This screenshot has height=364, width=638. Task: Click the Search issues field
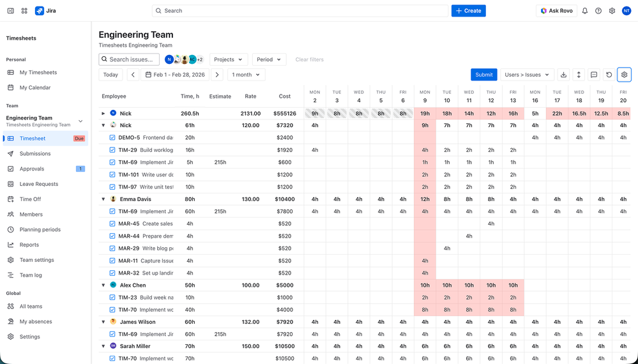[129, 59]
